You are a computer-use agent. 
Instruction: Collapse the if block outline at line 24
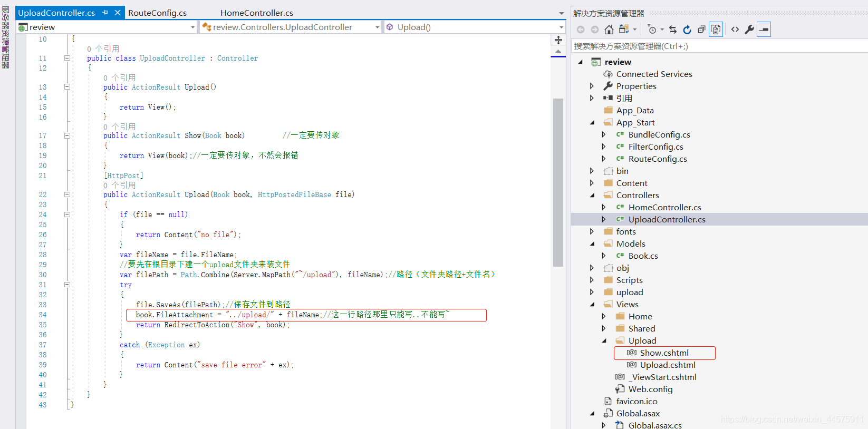click(x=67, y=214)
